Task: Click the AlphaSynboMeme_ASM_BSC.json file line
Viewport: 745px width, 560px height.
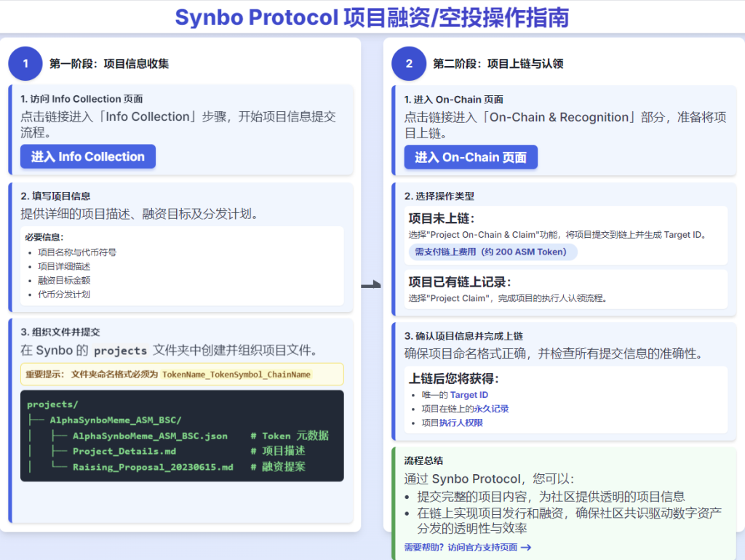Action: pyautogui.click(x=150, y=436)
